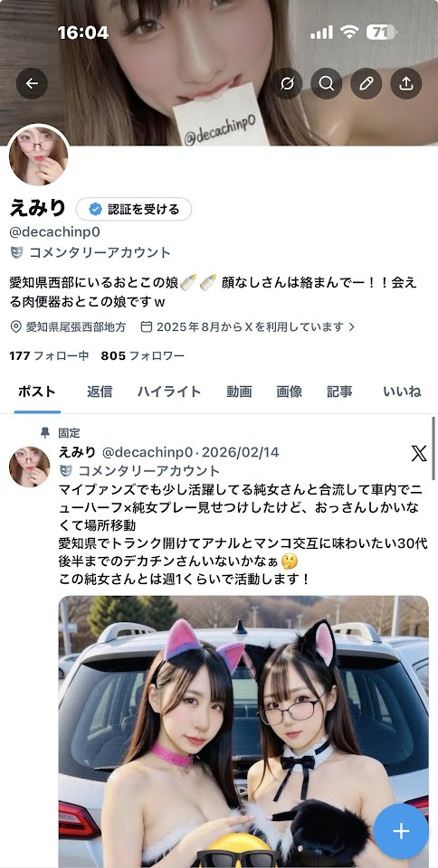
Task: Switch to the いいね tab
Action: tap(402, 392)
